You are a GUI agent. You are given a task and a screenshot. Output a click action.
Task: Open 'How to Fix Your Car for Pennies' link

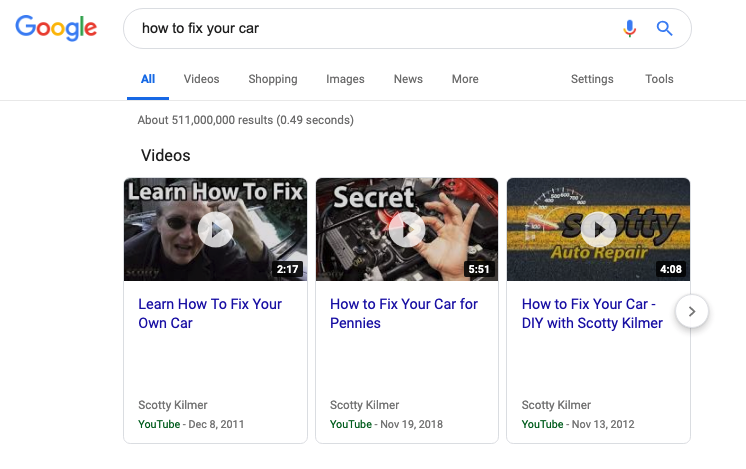[404, 313]
